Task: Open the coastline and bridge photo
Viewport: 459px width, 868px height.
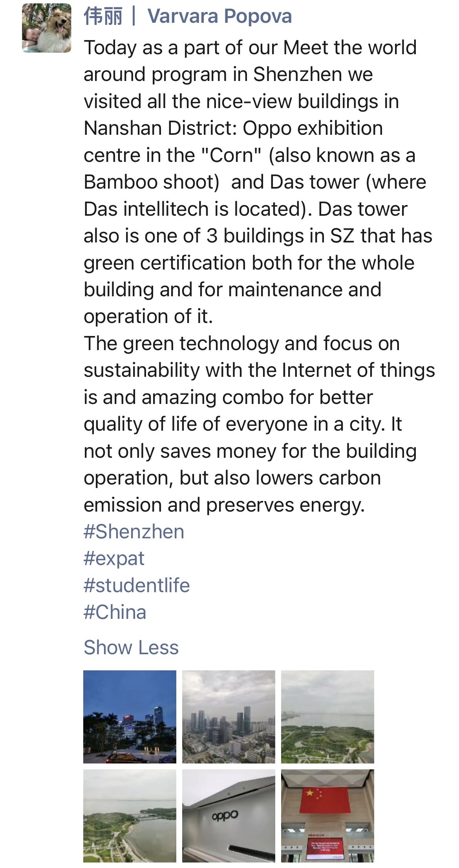Action: (130, 816)
